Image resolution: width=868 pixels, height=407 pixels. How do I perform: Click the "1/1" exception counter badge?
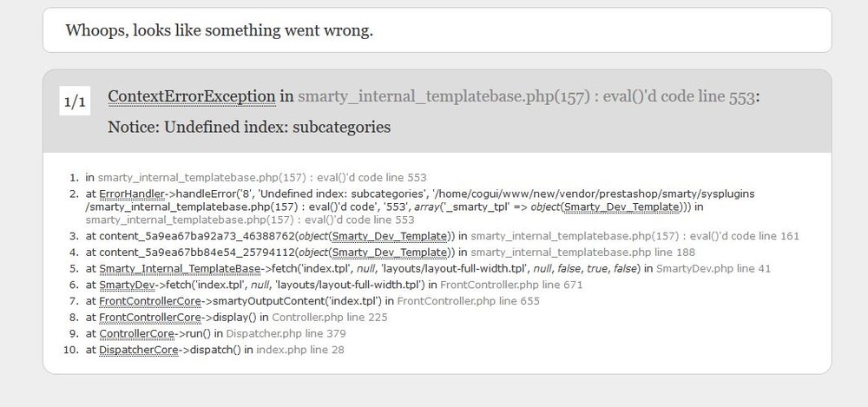(75, 102)
